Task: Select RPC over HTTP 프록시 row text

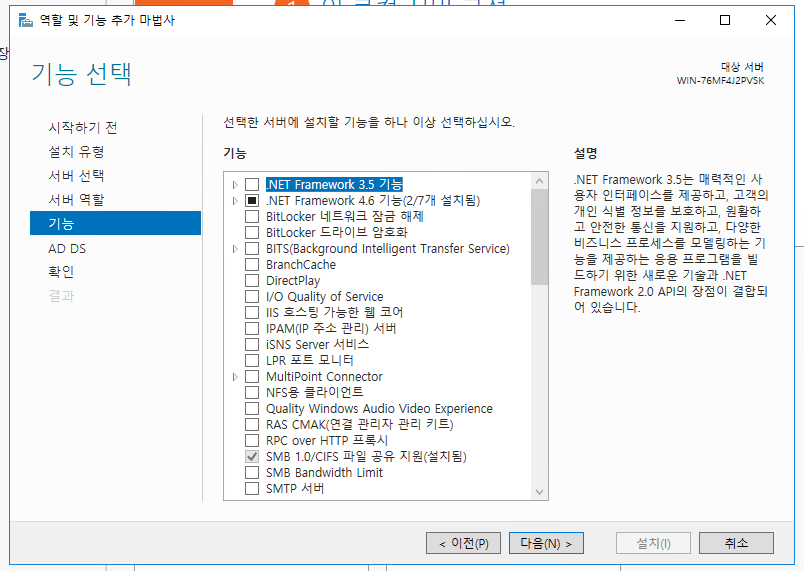Action: coord(327,441)
